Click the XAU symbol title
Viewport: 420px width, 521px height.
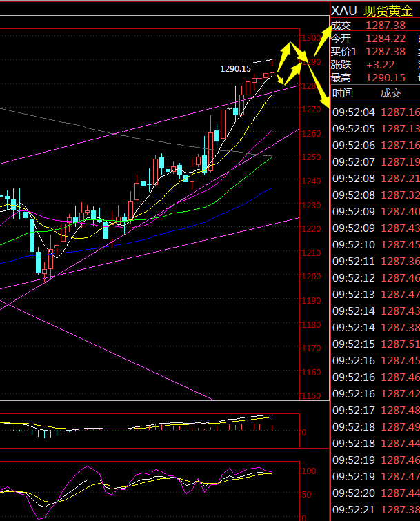coord(344,11)
